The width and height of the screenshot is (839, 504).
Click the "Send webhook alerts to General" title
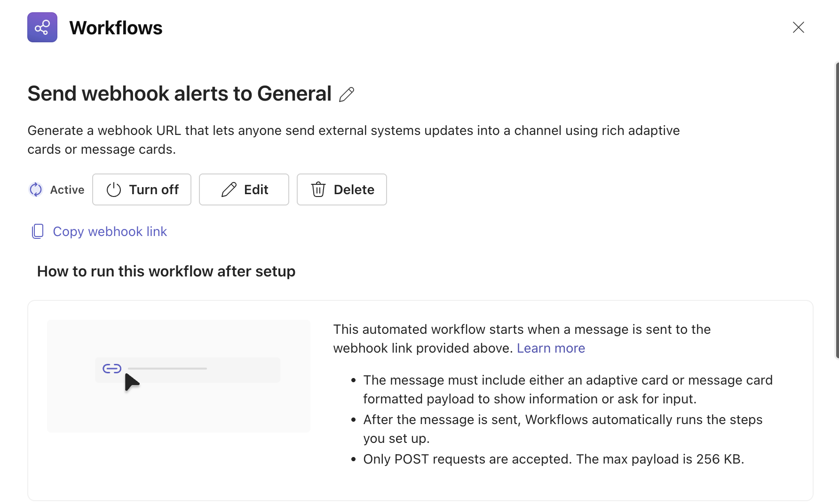(179, 94)
